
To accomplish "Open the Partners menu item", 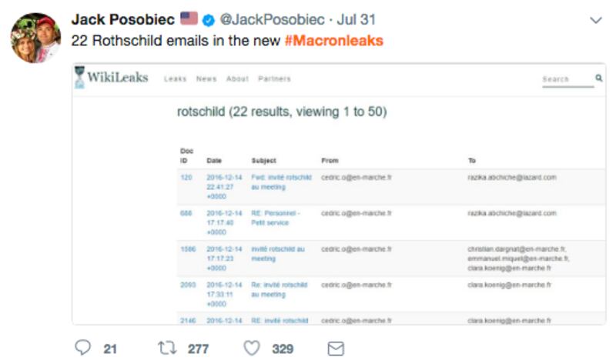I will [x=274, y=79].
